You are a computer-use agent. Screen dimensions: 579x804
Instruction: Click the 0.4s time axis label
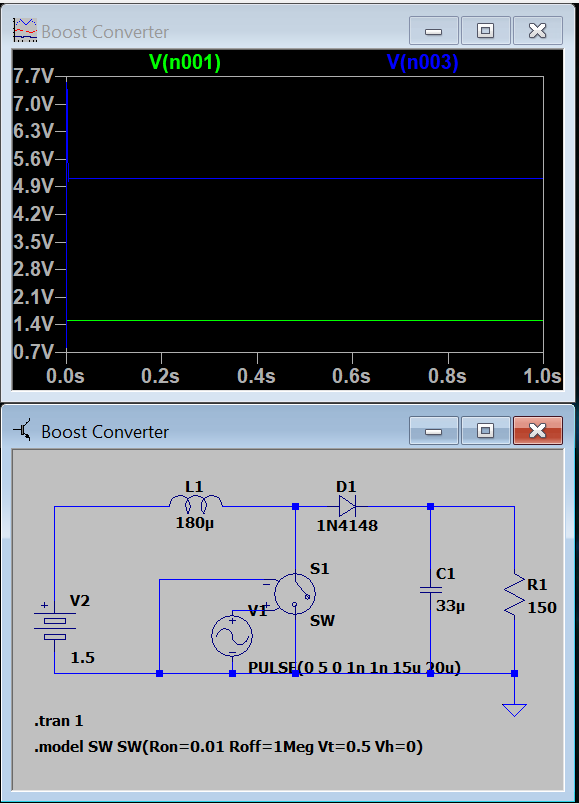coord(256,376)
